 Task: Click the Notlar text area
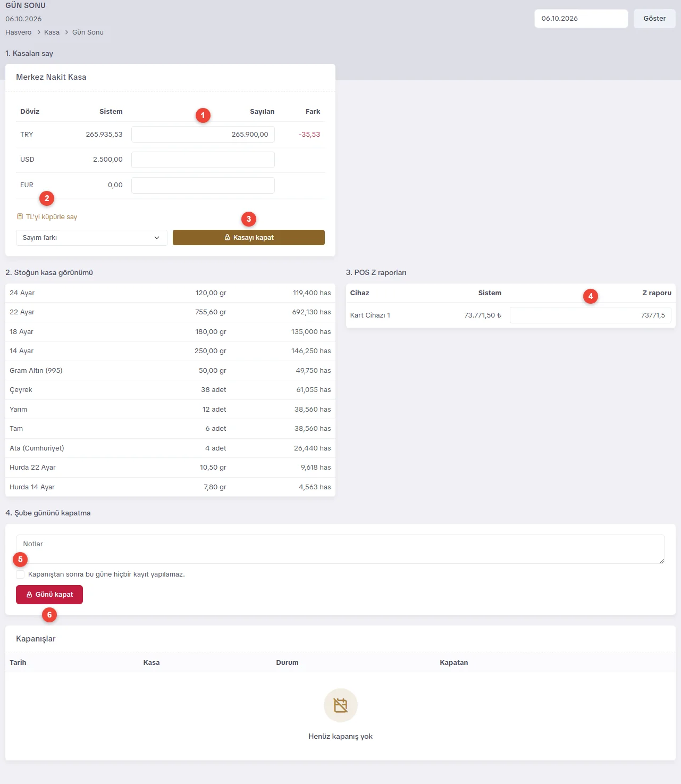point(340,549)
